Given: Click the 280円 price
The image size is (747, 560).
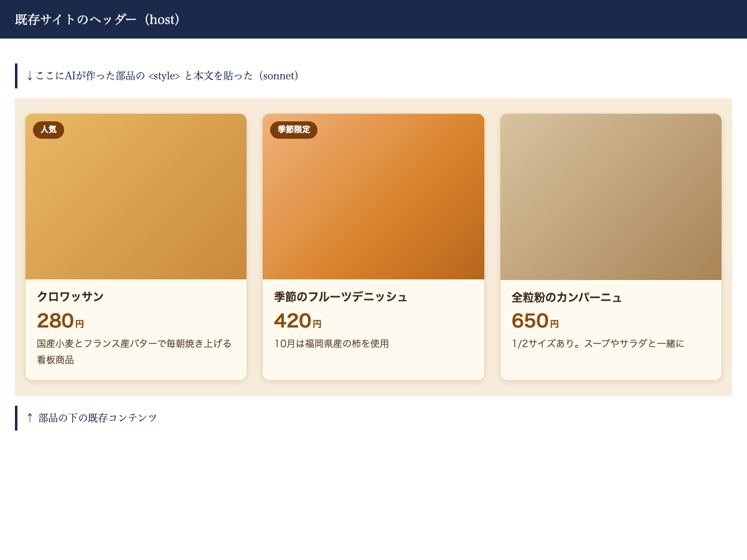Looking at the screenshot, I should pyautogui.click(x=60, y=321).
